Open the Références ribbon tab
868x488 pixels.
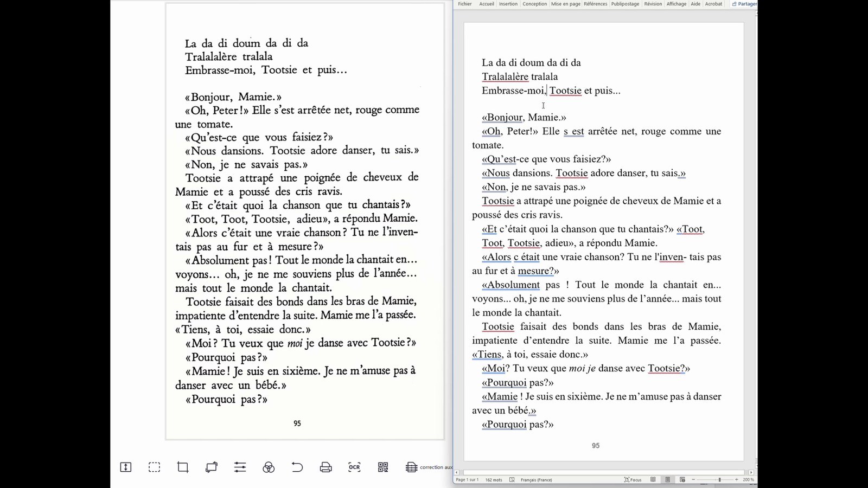[x=596, y=4]
